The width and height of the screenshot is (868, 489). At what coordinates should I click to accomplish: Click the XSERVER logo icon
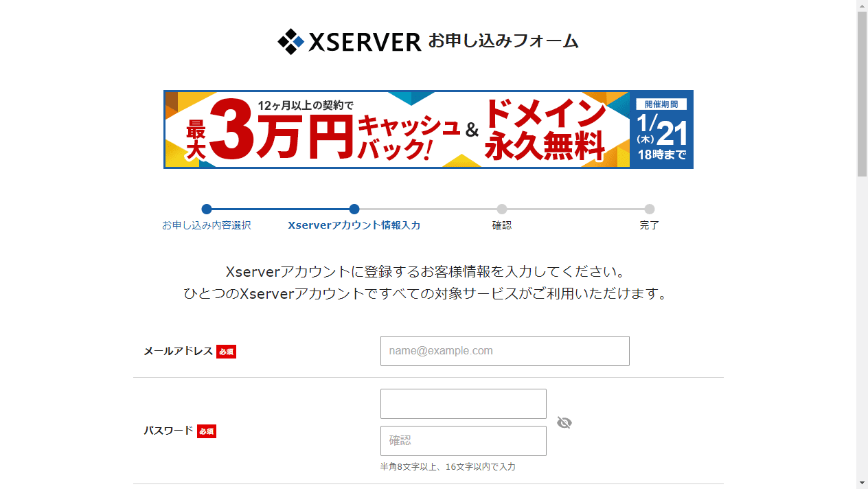[x=290, y=41]
